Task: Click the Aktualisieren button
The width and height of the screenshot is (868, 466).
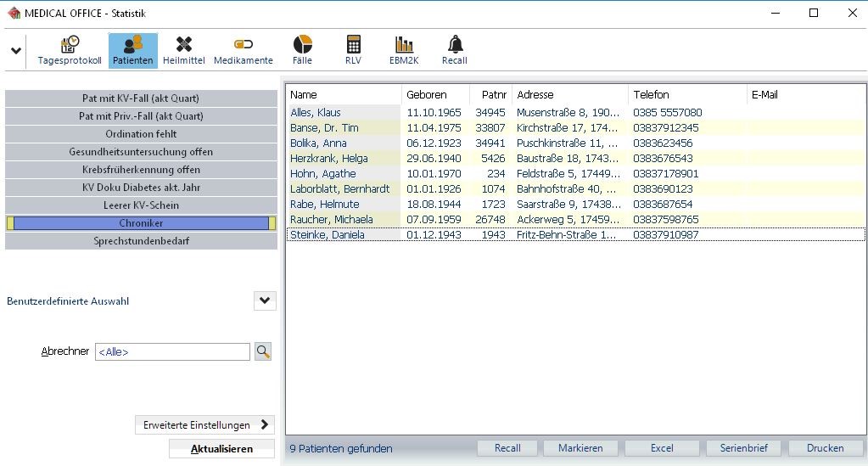Action: [221, 449]
